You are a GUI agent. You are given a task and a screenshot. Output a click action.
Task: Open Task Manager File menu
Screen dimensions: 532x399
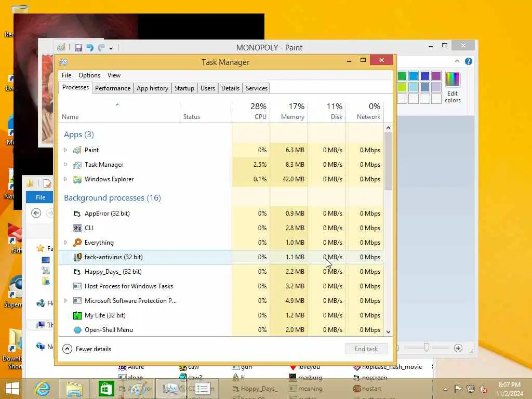[x=66, y=75]
